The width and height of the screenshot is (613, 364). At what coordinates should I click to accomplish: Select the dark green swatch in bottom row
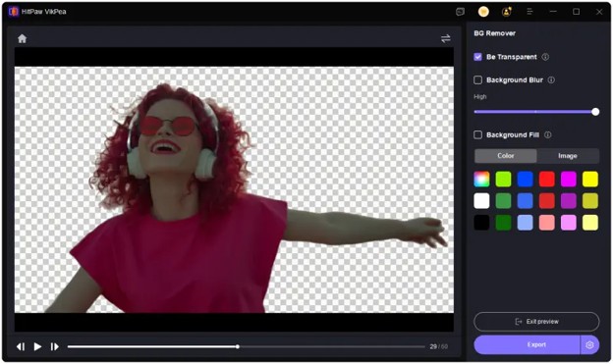click(504, 223)
